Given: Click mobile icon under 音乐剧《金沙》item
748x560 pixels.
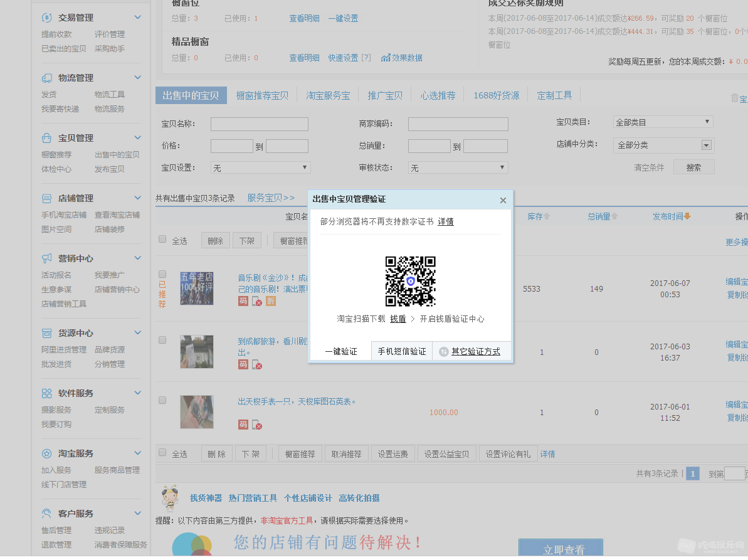Looking at the screenshot, I should 256,301.
